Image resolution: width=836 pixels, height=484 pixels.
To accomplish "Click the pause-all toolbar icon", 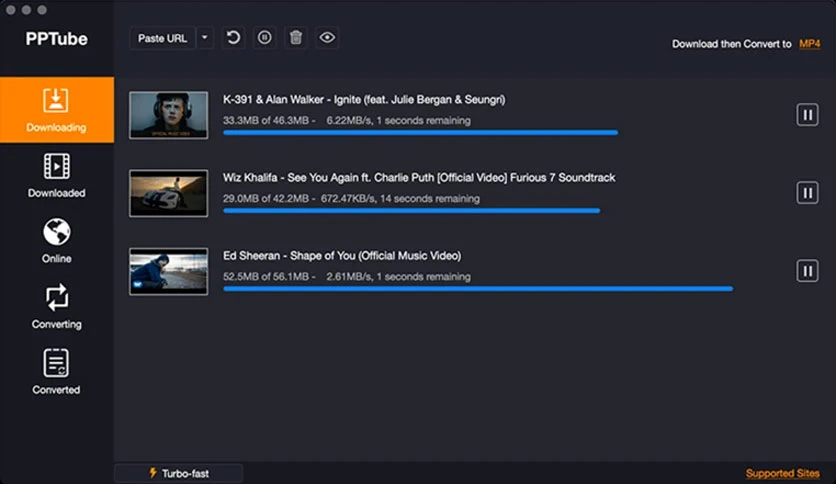I will [x=264, y=38].
